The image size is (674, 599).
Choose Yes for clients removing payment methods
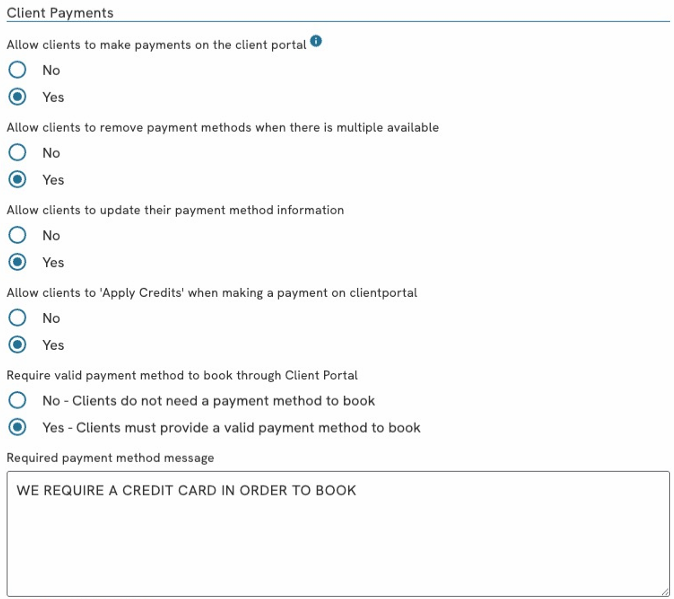pyautogui.click(x=16, y=180)
